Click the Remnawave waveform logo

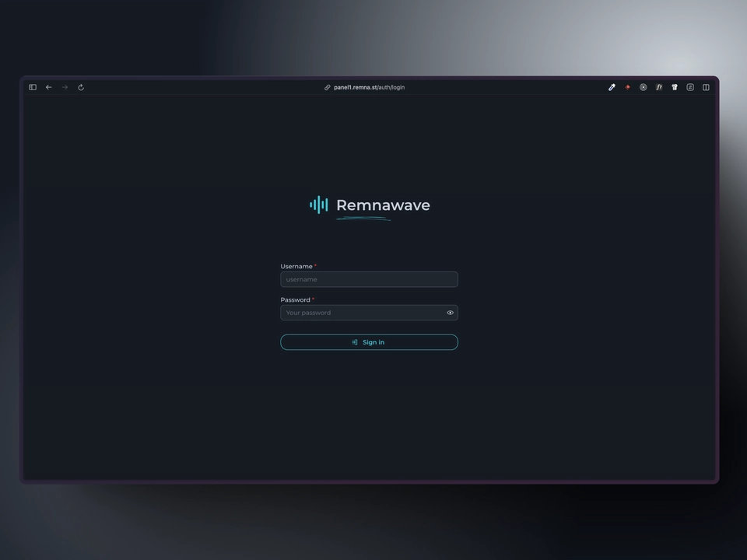point(317,205)
